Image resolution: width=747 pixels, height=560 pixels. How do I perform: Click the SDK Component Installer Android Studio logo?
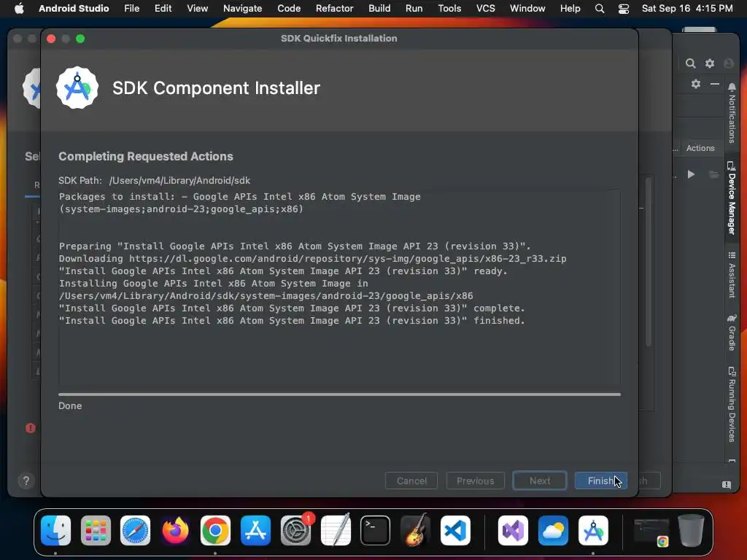click(77, 87)
